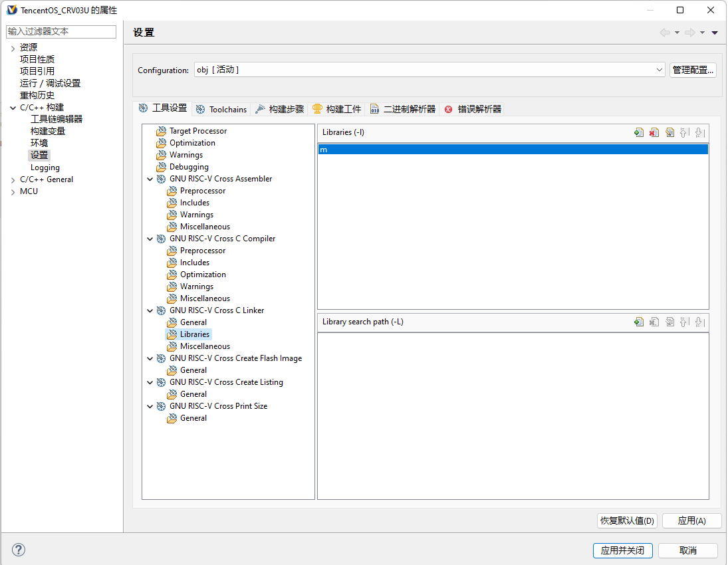
Task: Expand the C/C++ General tree node
Action: [x=13, y=179]
